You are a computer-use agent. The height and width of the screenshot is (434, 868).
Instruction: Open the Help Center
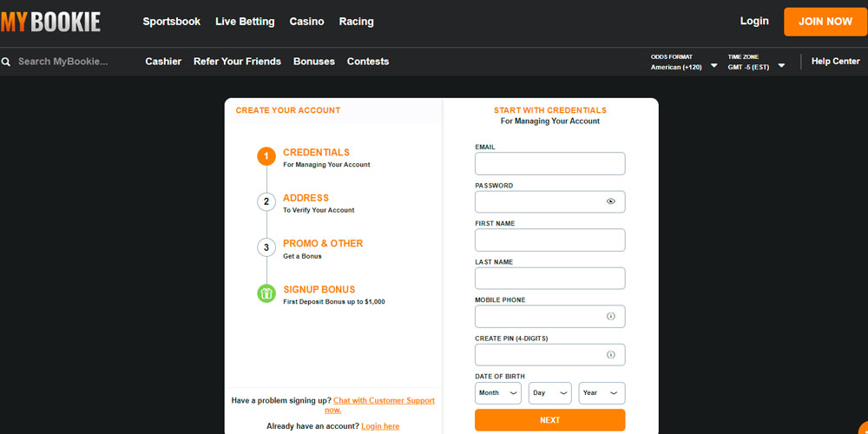[835, 62]
